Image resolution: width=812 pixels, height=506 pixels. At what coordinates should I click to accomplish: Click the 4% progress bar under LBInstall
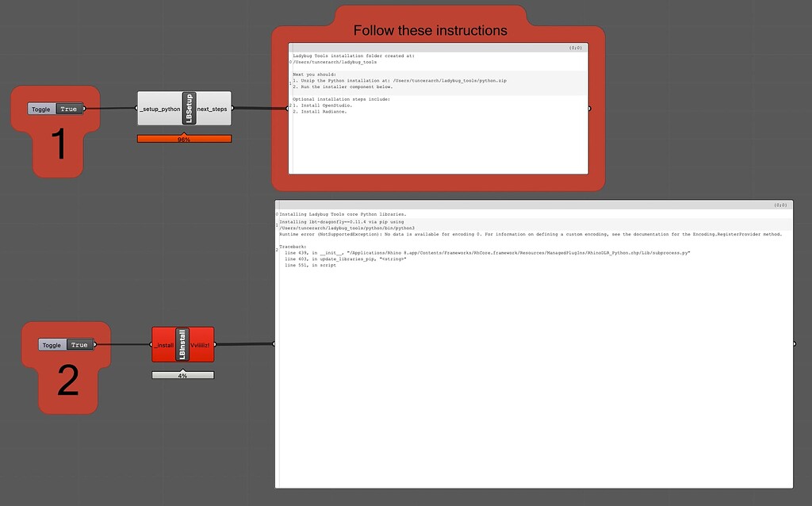(182, 374)
